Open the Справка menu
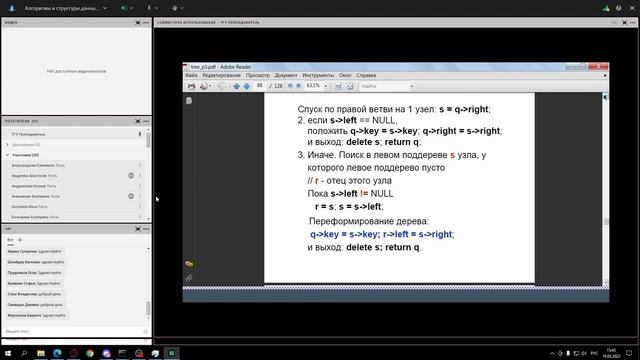This screenshot has height=360, width=640. [366, 76]
